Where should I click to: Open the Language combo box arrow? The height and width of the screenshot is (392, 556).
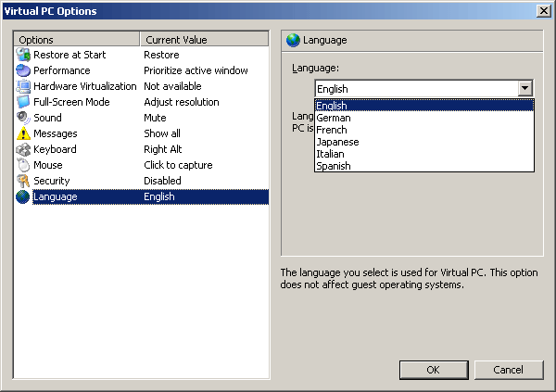tap(525, 88)
